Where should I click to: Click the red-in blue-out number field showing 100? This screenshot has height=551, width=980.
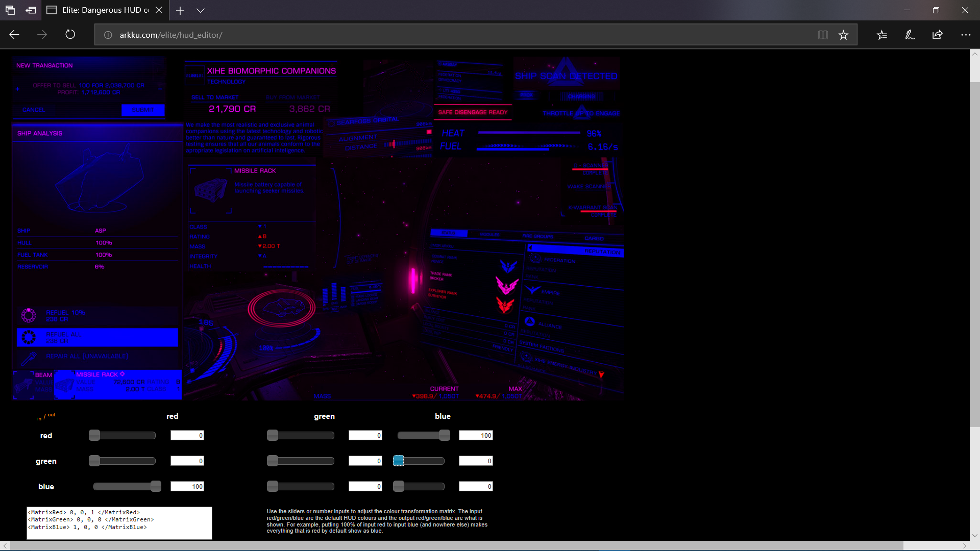pos(476,435)
